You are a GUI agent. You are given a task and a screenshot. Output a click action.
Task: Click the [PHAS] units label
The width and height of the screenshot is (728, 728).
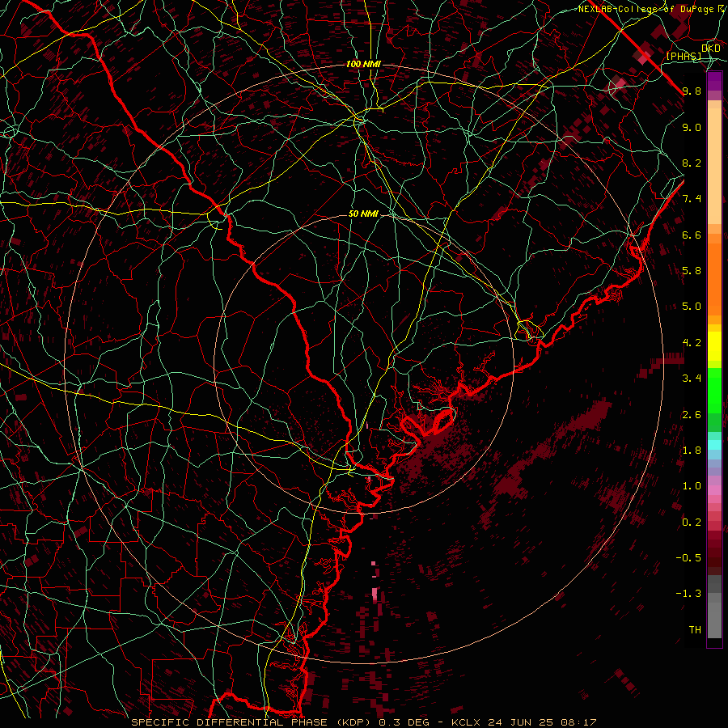(x=684, y=56)
